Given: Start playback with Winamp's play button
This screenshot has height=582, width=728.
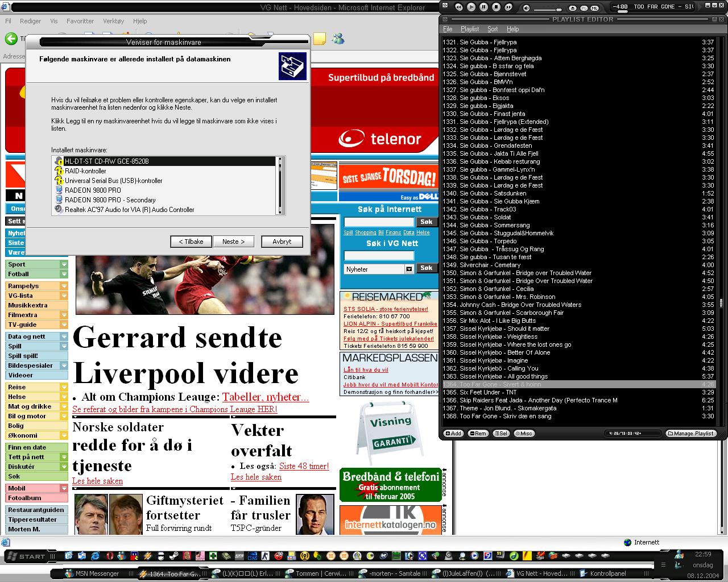Looking at the screenshot, I should pos(471,7).
